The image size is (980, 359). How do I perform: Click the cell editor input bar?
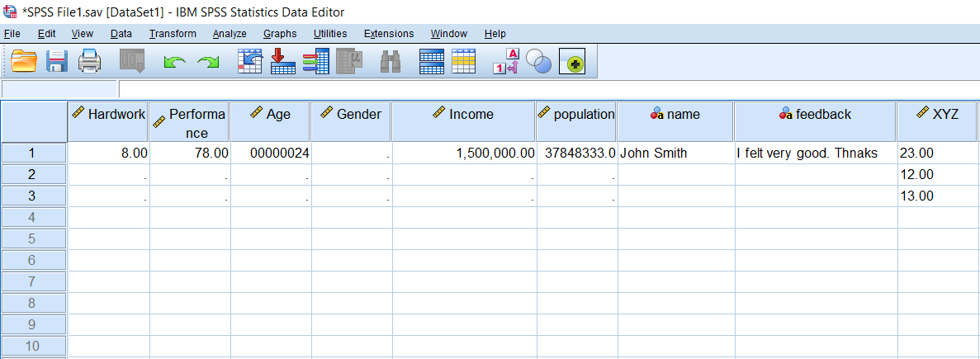(x=549, y=89)
